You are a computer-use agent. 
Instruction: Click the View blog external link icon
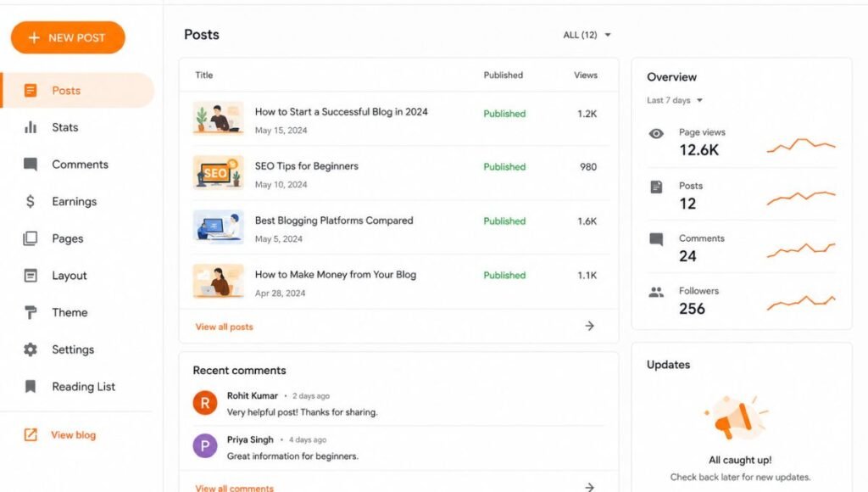coord(31,435)
